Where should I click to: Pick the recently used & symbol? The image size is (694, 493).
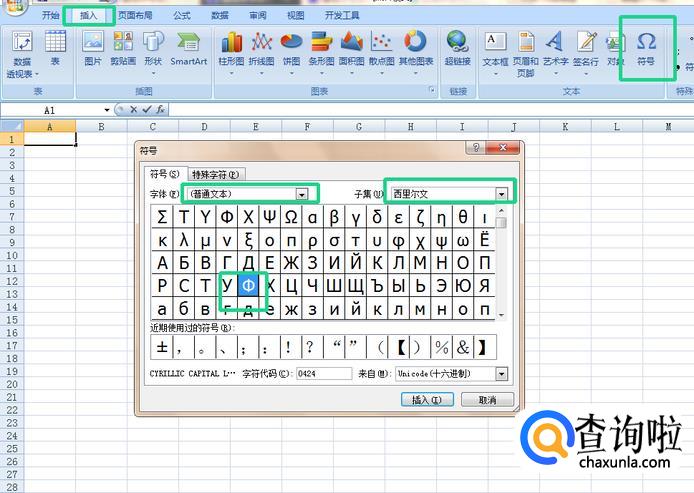[463, 347]
